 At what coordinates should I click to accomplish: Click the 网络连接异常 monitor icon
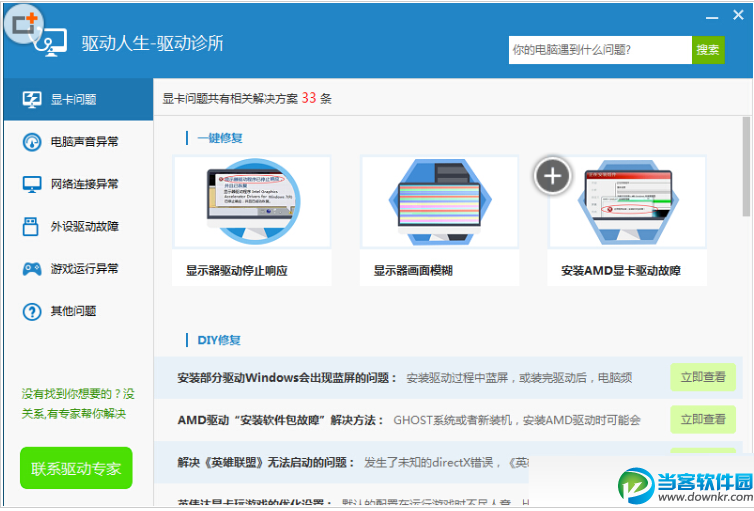click(32, 184)
